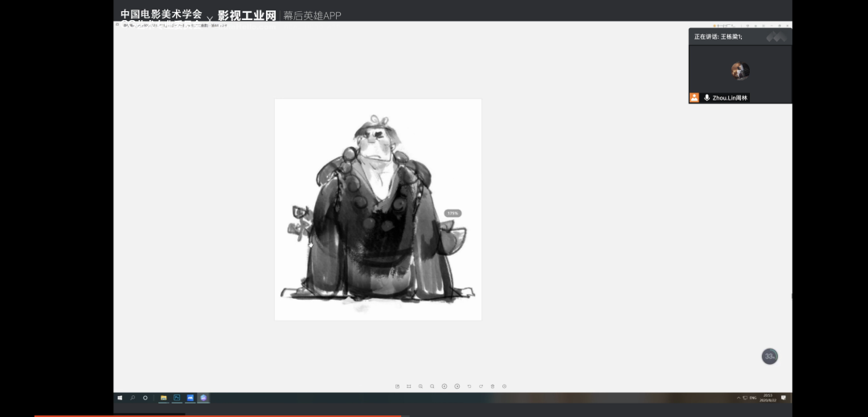The height and width of the screenshot is (417, 868).
Task: Switch to Photoshop on the taskbar
Action: pyautogui.click(x=177, y=398)
